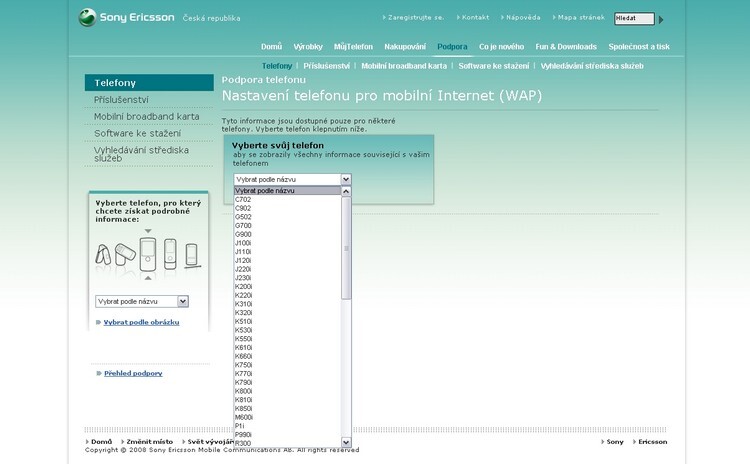
Task: Open the Výrobky navigation item
Action: click(x=308, y=46)
